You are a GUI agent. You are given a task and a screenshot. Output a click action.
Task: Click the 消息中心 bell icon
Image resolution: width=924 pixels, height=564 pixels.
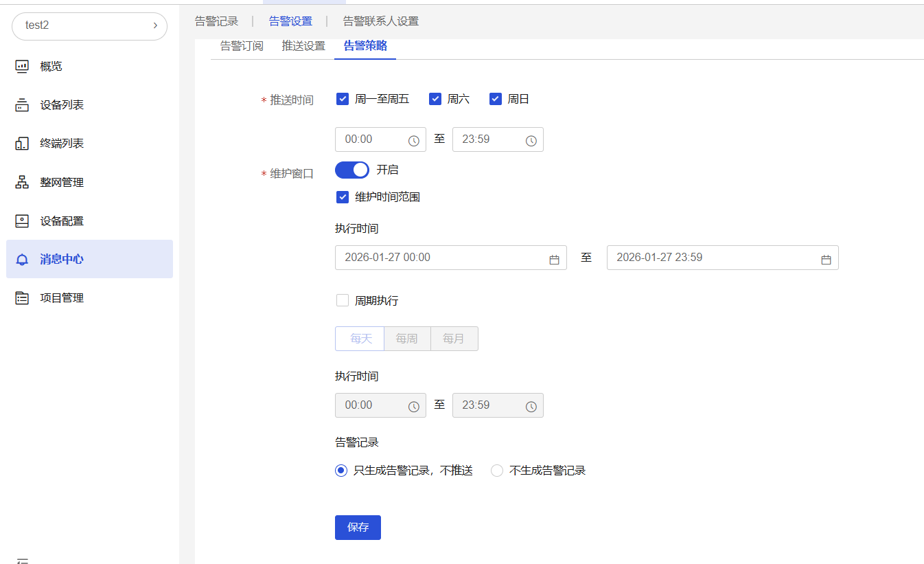click(22, 260)
